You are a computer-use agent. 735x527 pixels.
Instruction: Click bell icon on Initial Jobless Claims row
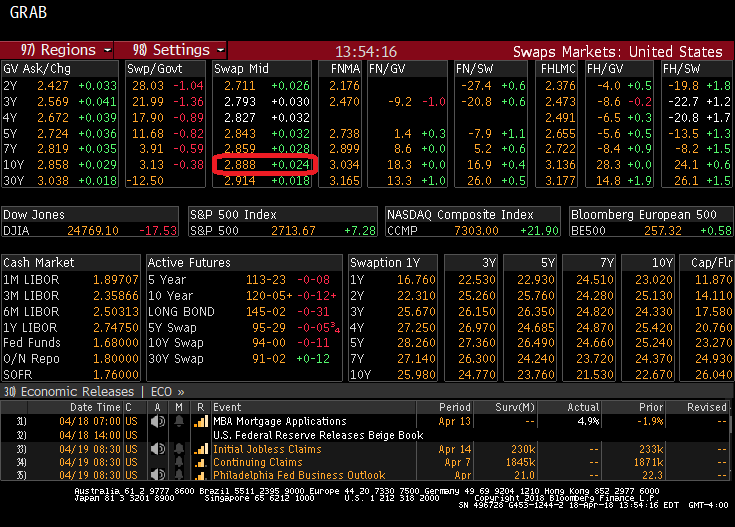[x=179, y=449]
